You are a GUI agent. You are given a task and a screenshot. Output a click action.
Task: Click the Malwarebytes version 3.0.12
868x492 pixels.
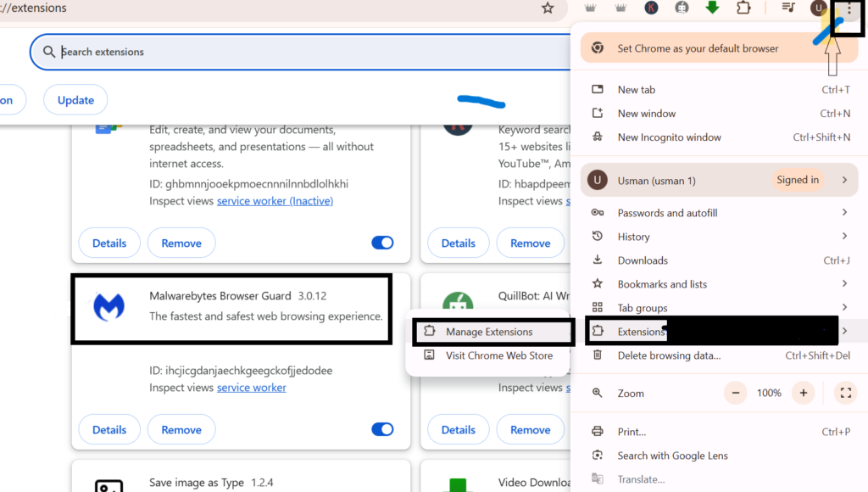point(312,296)
